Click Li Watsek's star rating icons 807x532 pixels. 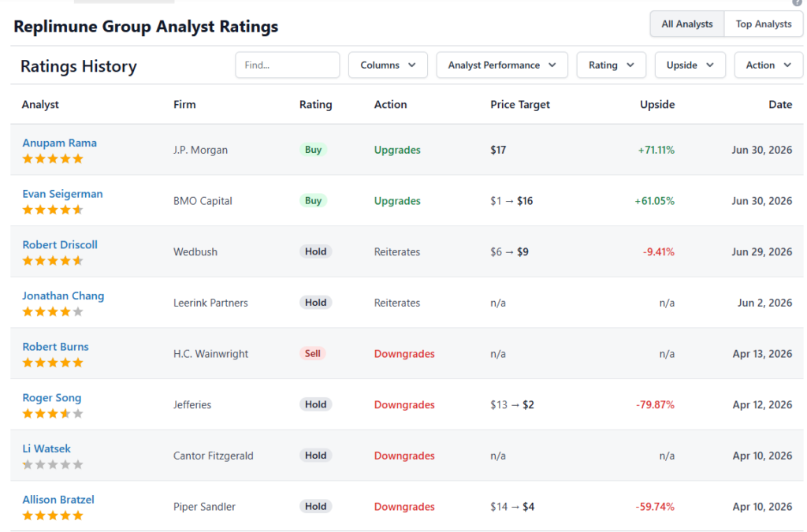click(53, 464)
